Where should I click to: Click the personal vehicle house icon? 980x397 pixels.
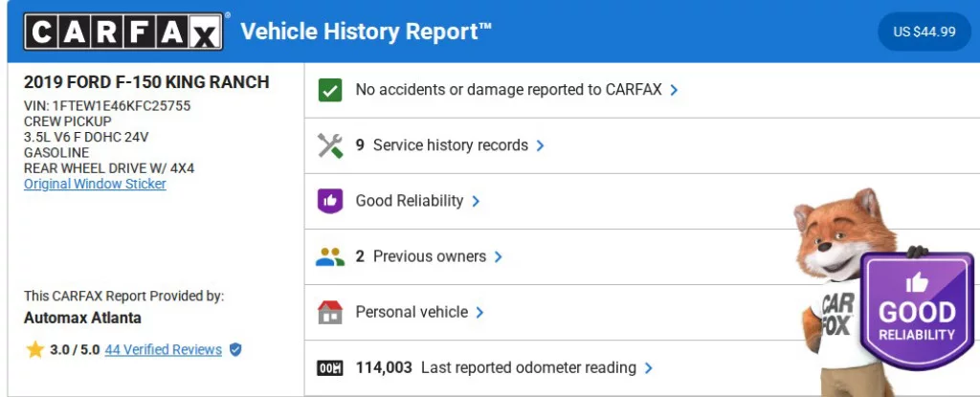click(330, 312)
